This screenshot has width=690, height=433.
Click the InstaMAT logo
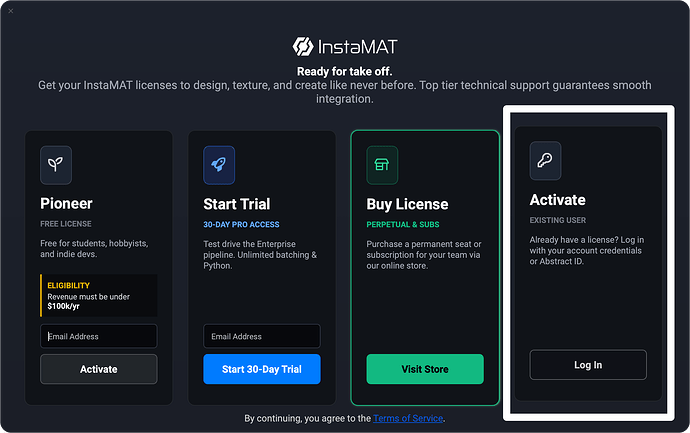[x=345, y=47]
